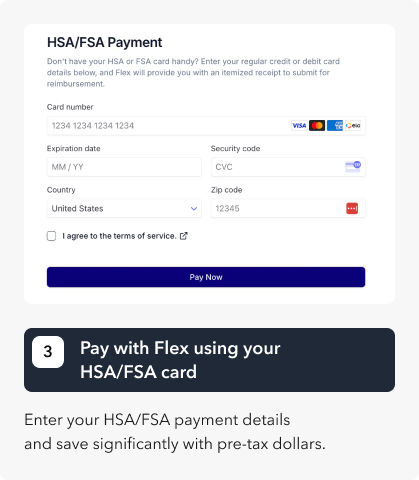419x480 pixels.
Task: Expand the Country dropdown chevron
Action: pos(194,209)
